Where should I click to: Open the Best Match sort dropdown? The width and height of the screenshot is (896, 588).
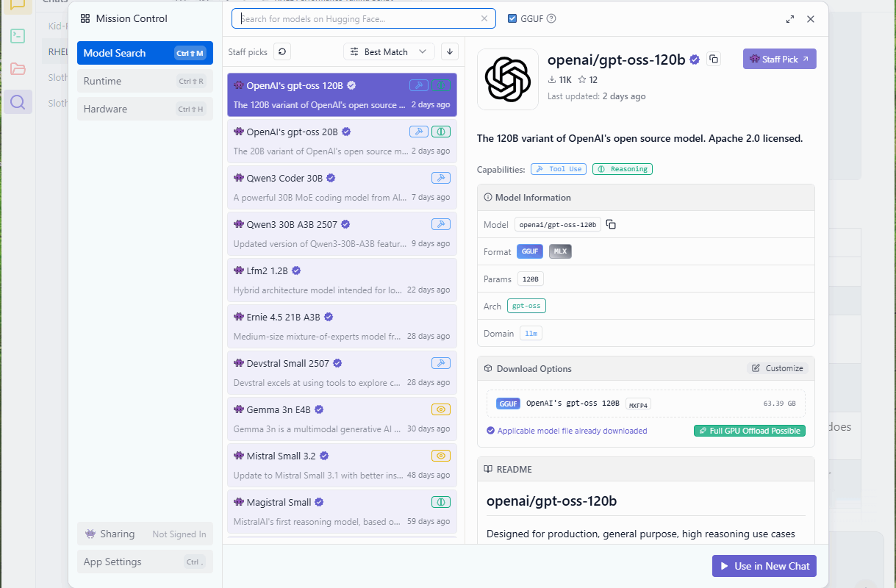pos(388,51)
